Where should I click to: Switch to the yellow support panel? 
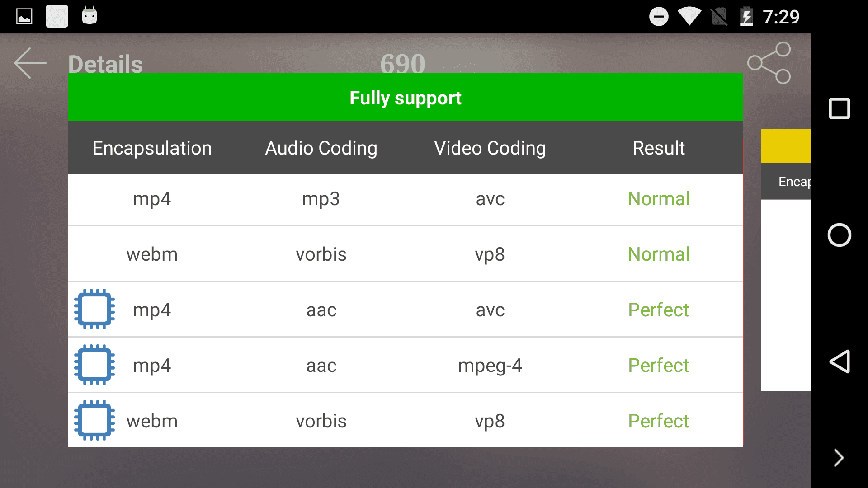[786, 146]
